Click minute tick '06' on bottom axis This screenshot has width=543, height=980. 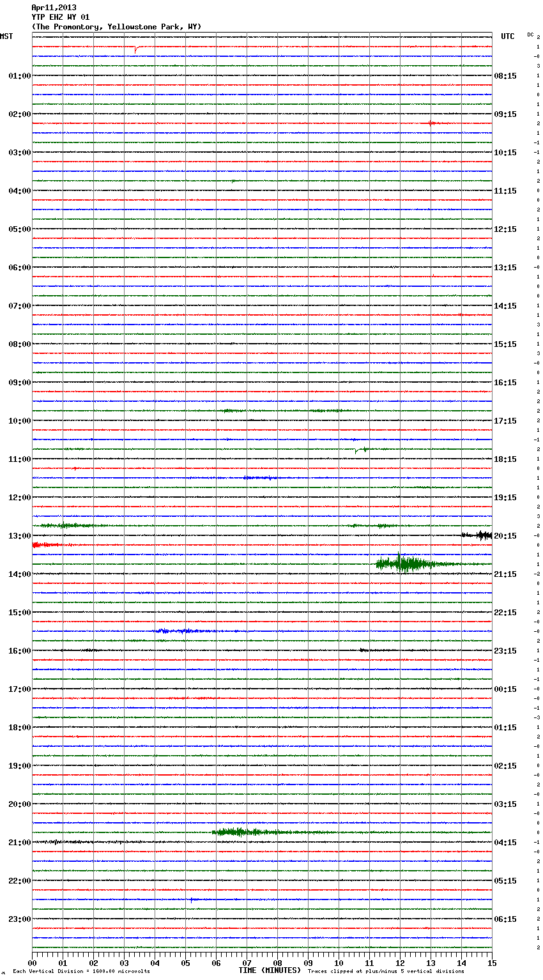click(x=216, y=963)
